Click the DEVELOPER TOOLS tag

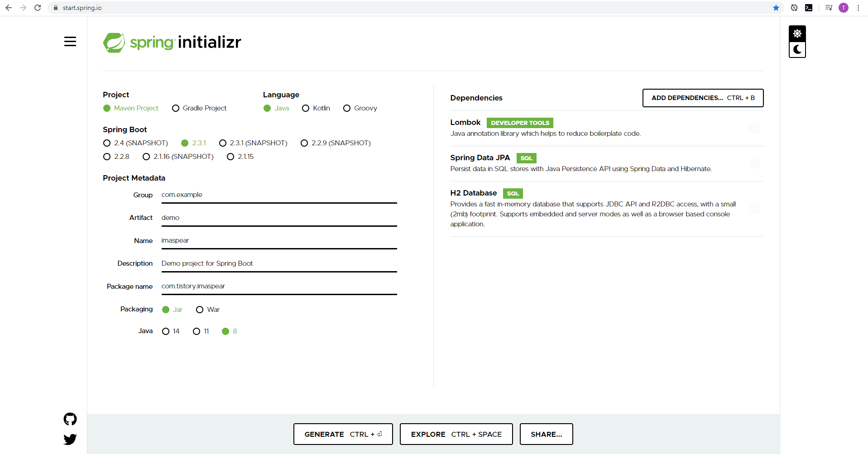click(520, 123)
